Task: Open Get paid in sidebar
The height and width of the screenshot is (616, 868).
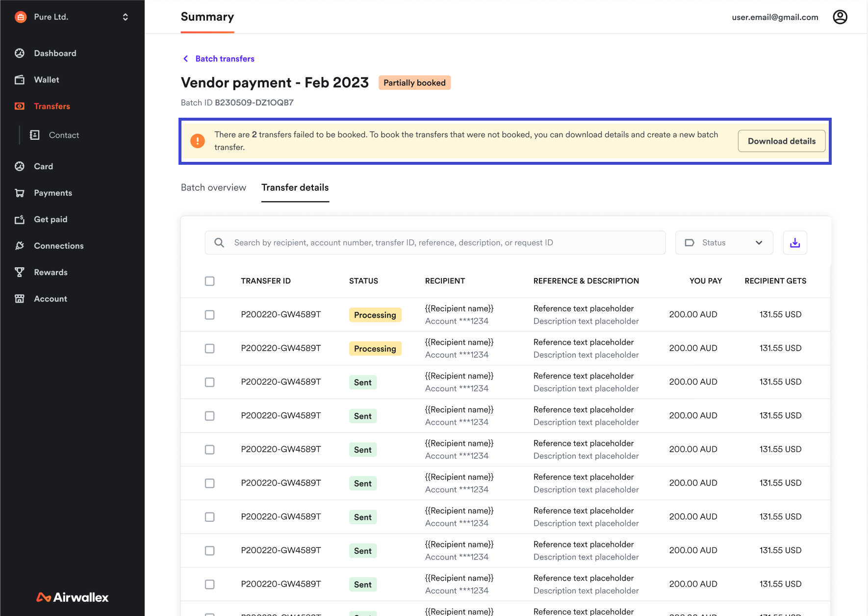Action: click(x=51, y=219)
